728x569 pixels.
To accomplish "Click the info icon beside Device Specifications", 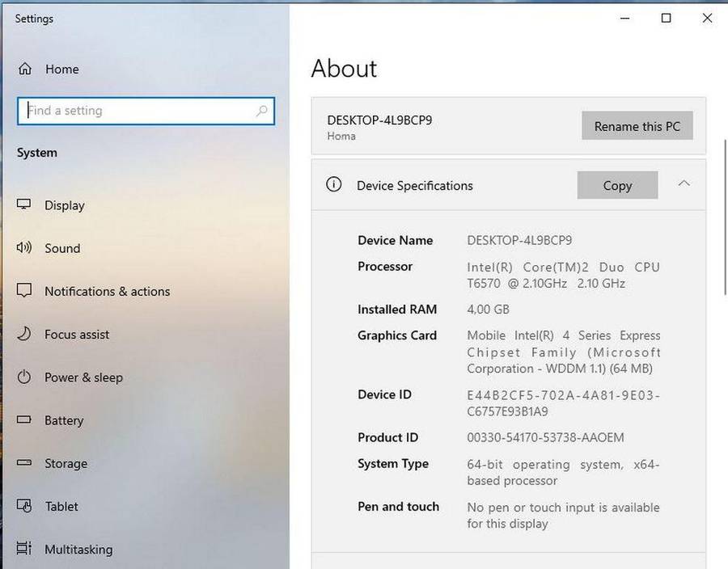I will tap(334, 184).
